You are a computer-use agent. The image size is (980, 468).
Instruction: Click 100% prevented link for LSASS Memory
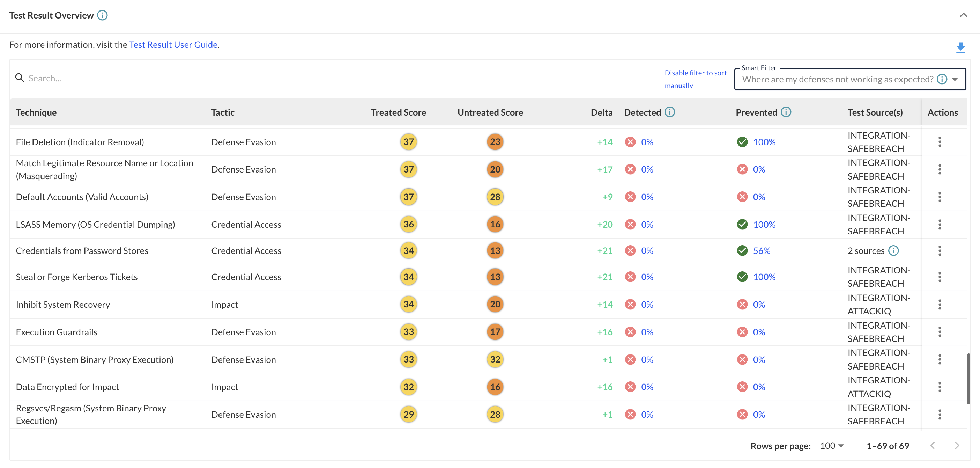[x=764, y=224]
